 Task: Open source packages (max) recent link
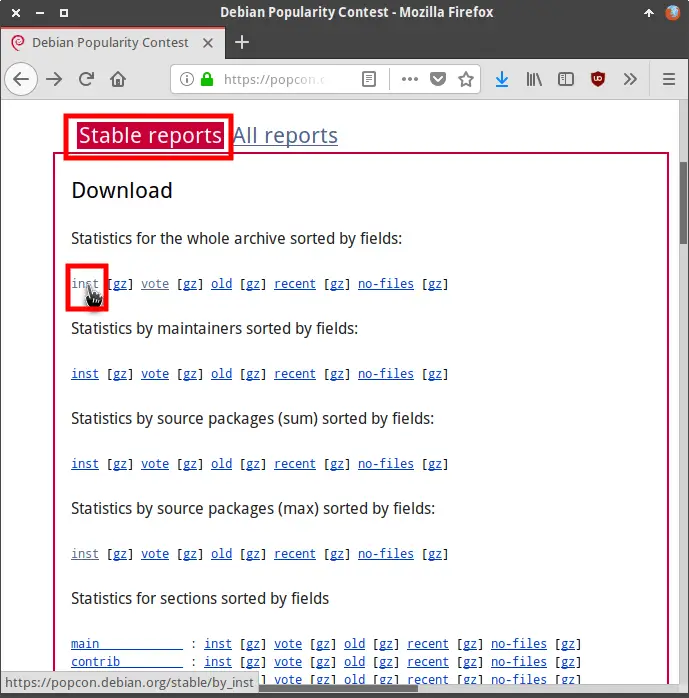point(295,554)
